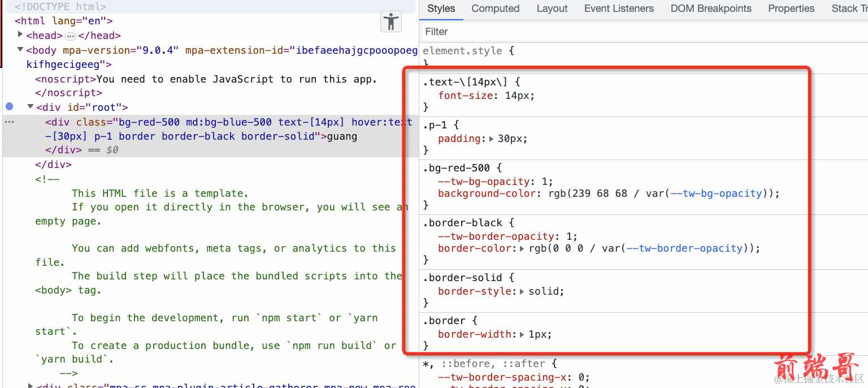The width and height of the screenshot is (868, 388).
Task: Click the Filter styles input field
Action: [x=622, y=32]
